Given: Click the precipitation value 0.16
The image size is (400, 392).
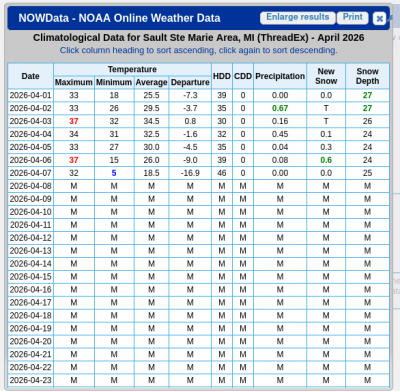Looking at the screenshot, I should (x=280, y=121).
